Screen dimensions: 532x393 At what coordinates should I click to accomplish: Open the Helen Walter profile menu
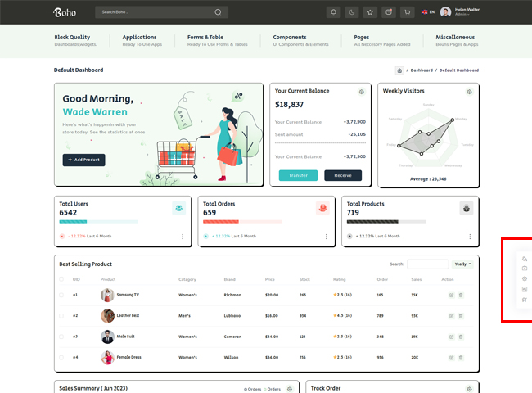click(460, 12)
